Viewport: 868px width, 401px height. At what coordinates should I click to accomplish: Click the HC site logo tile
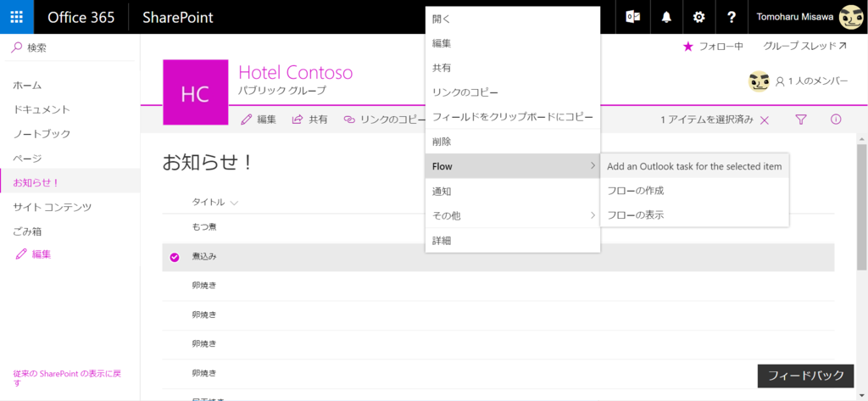(x=196, y=92)
